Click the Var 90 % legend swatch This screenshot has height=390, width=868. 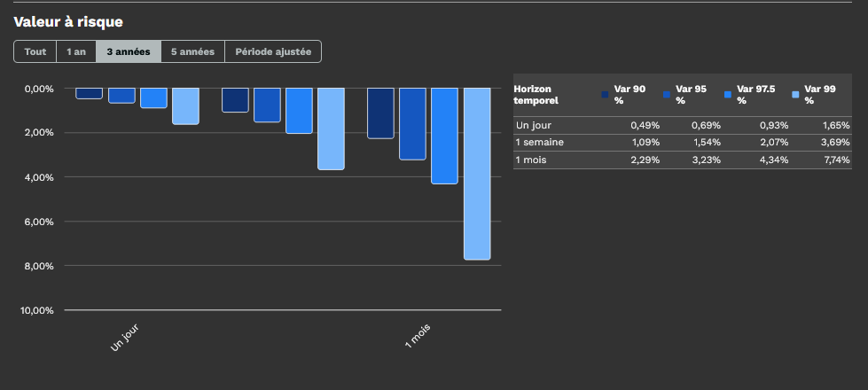point(606,95)
